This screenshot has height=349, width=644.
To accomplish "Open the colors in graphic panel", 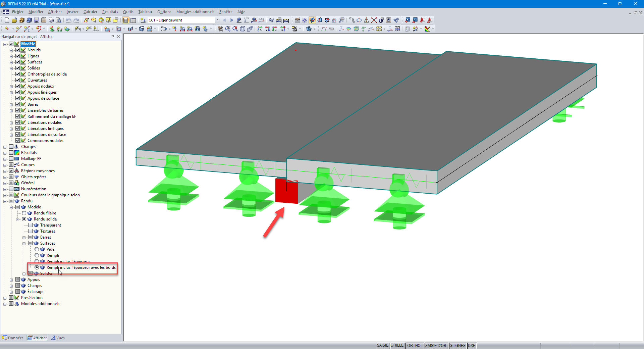I will pos(50,195).
